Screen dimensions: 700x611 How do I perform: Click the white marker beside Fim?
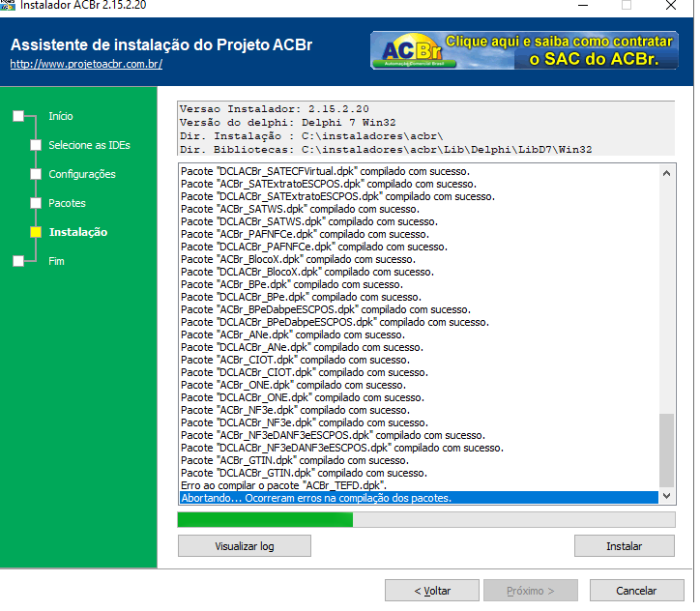pyautogui.click(x=18, y=261)
